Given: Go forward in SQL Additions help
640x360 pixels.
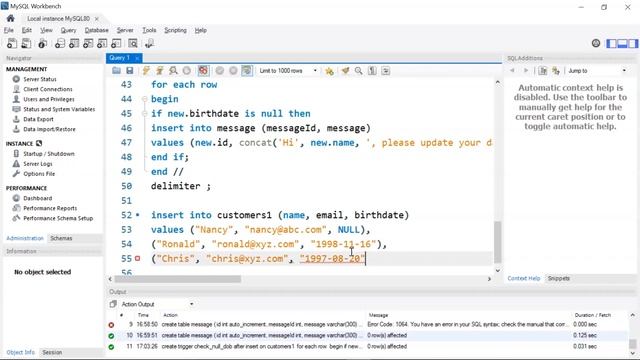Looking at the screenshot, I should pyautogui.click(x=526, y=71).
